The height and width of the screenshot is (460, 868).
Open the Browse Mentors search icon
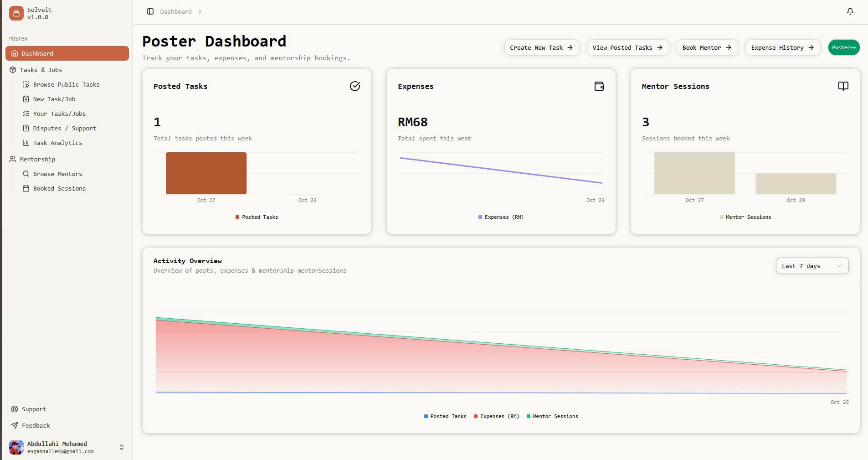[x=26, y=174]
